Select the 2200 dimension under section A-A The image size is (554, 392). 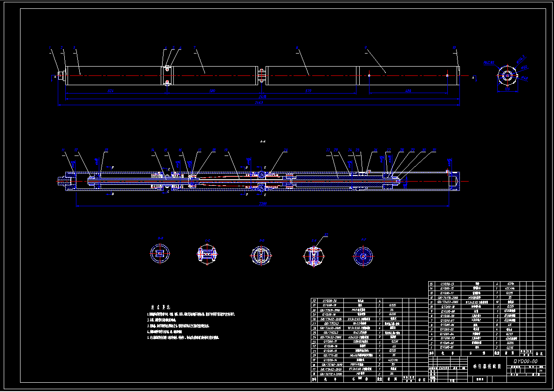[x=262, y=204]
